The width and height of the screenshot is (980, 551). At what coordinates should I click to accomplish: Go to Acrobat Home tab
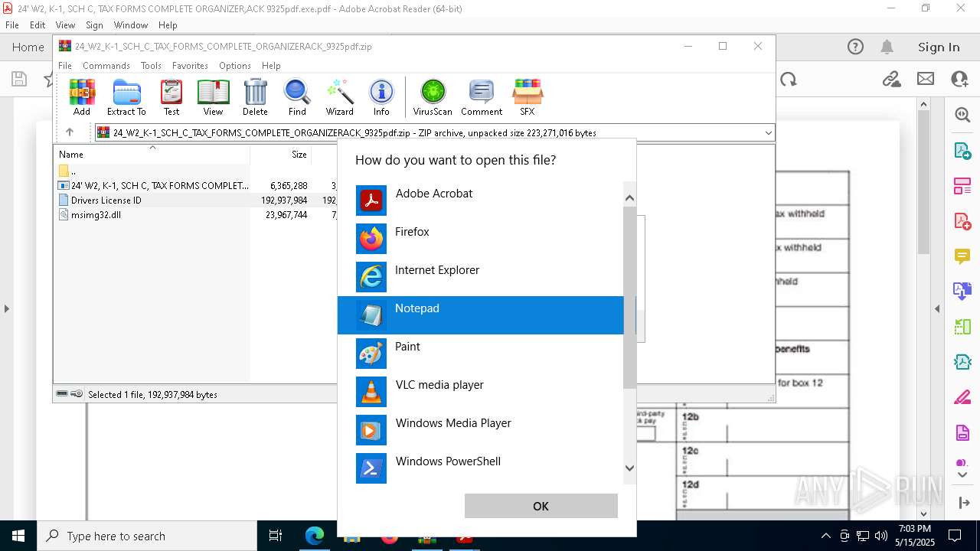tap(28, 47)
